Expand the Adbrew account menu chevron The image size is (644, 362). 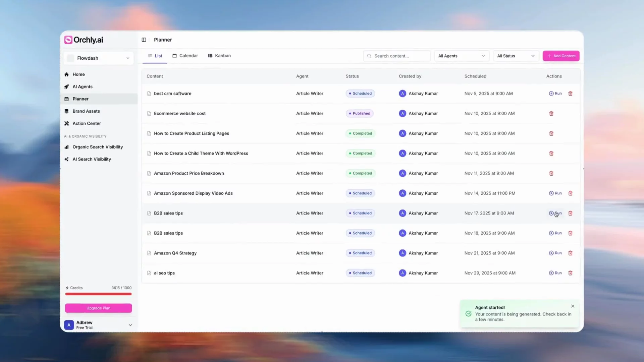130,325
